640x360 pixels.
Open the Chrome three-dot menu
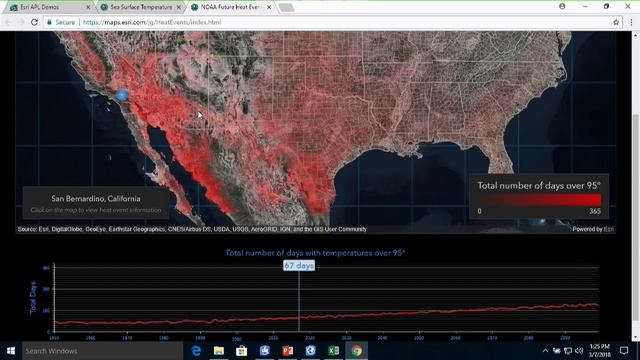pyautogui.click(x=631, y=22)
